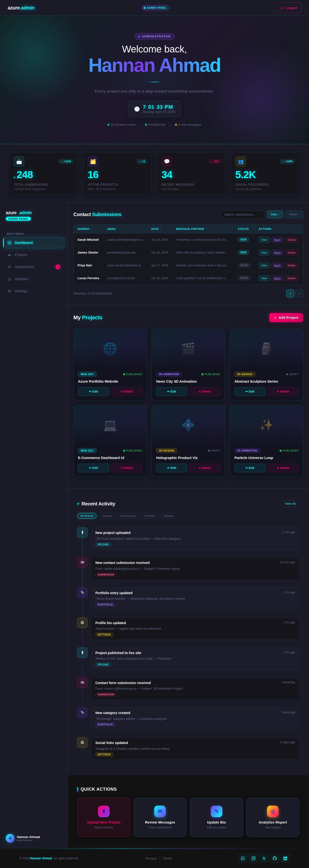Click the Search submissions input field
Screen dimensions: 309x868
point(243,214)
